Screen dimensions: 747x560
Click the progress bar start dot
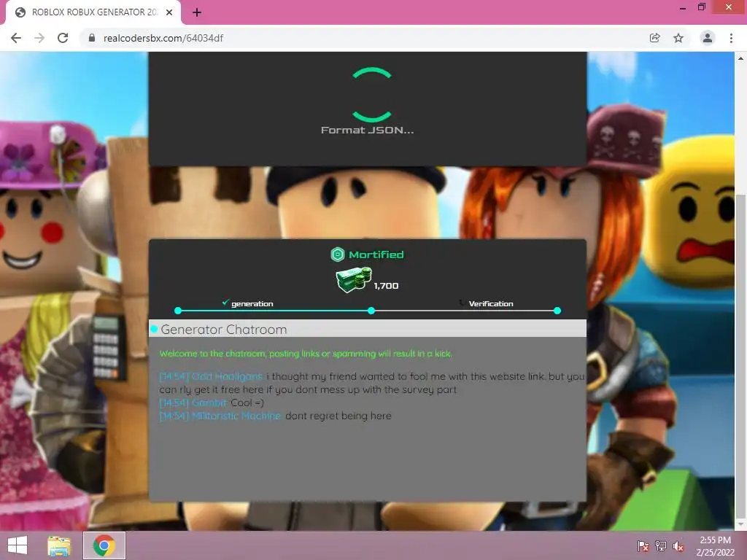(x=178, y=311)
